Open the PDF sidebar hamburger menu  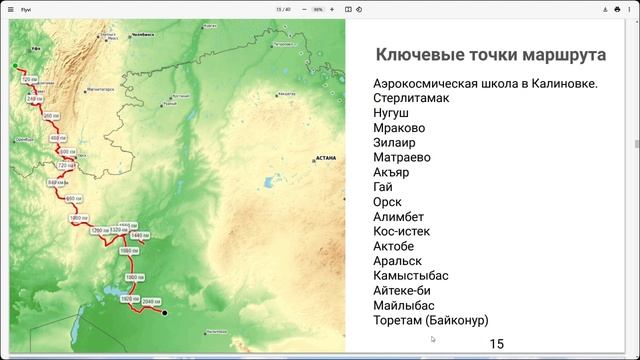(x=11, y=9)
